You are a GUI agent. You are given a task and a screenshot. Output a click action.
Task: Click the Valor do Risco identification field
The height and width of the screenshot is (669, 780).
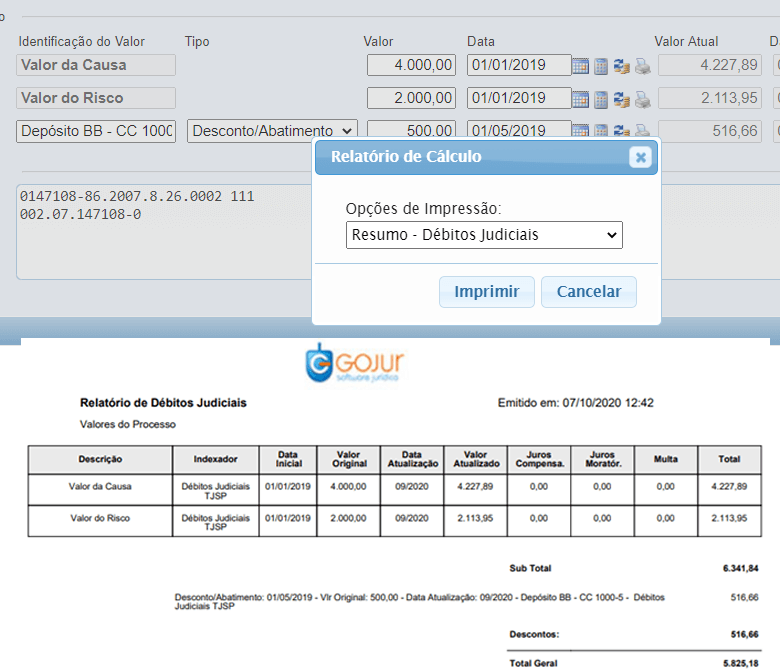coord(96,98)
